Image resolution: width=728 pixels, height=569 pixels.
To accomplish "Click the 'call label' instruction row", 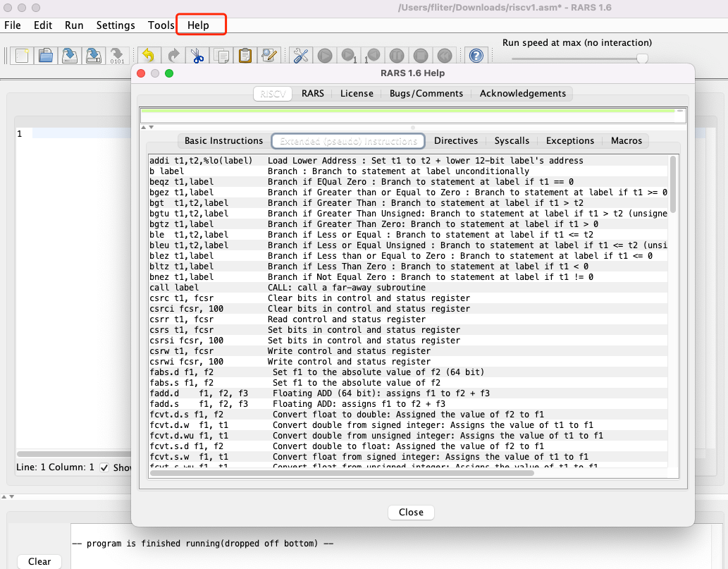I will tap(408, 288).
